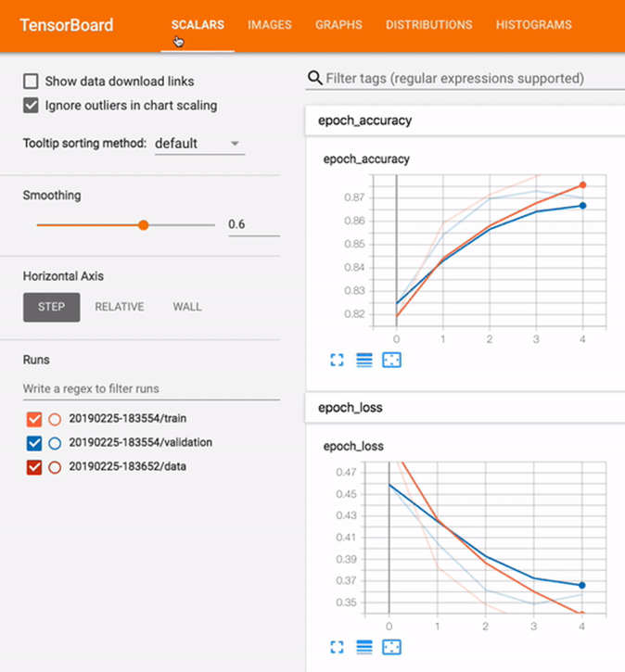
Task: Click the TensorBoard title logo
Action: (x=67, y=25)
